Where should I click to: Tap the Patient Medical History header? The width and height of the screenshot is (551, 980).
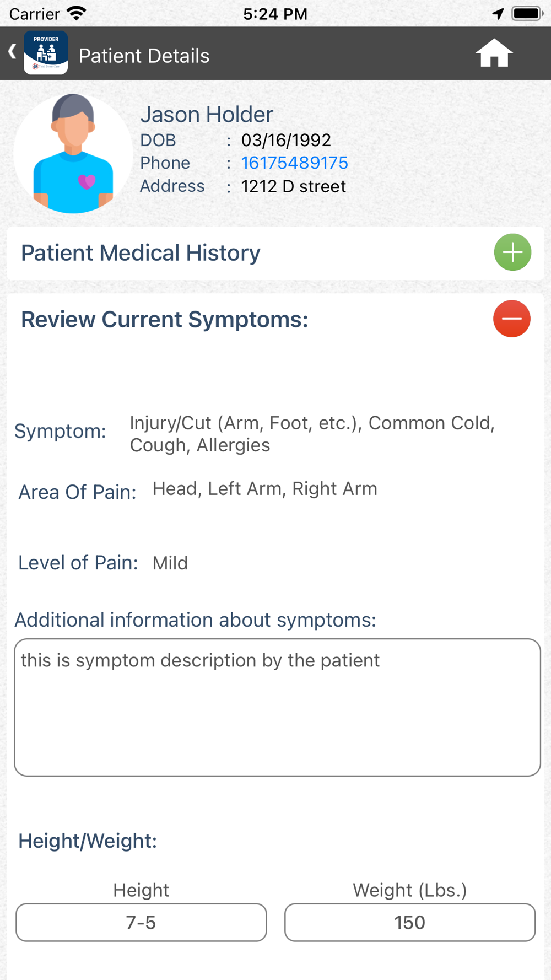point(141,253)
